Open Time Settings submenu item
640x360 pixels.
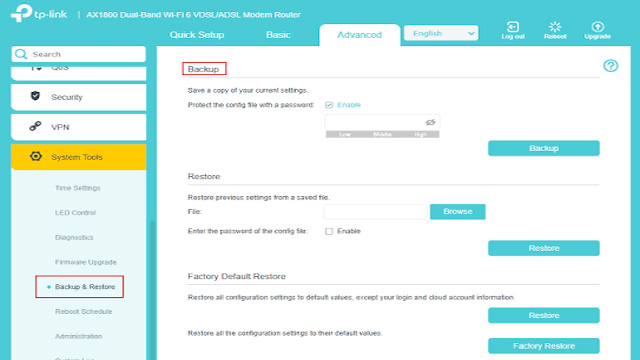[x=78, y=188]
